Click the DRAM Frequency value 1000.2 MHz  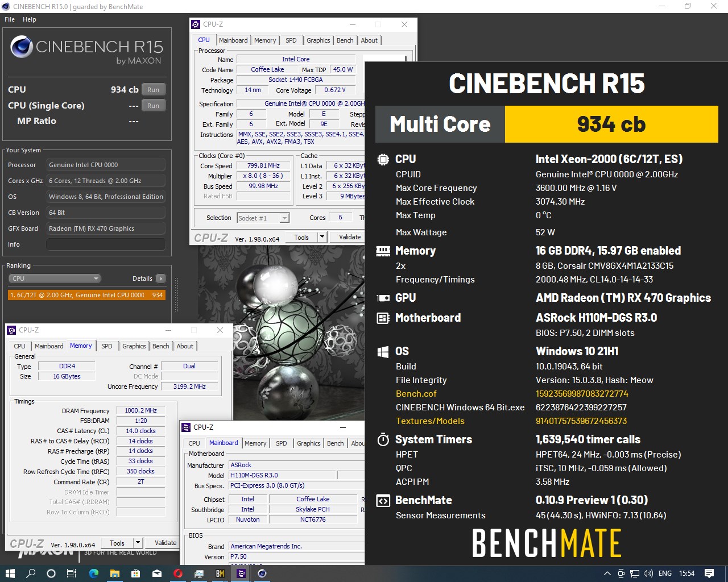140,410
